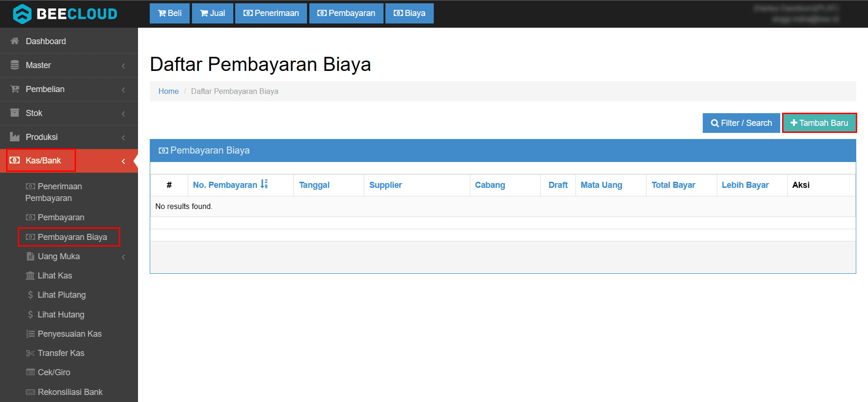This screenshot has width=868, height=402.
Task: Click the Stok archive box icon
Action: coord(15,113)
